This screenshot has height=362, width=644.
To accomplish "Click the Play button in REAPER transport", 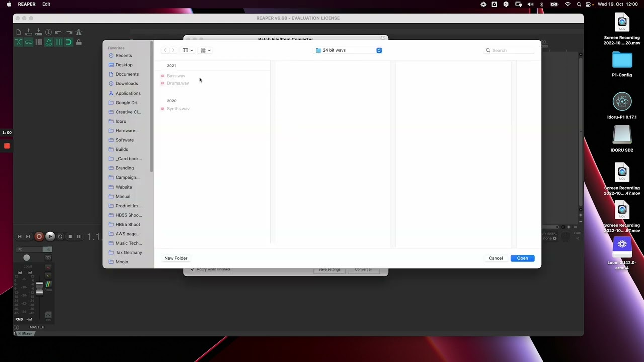I will [50, 236].
